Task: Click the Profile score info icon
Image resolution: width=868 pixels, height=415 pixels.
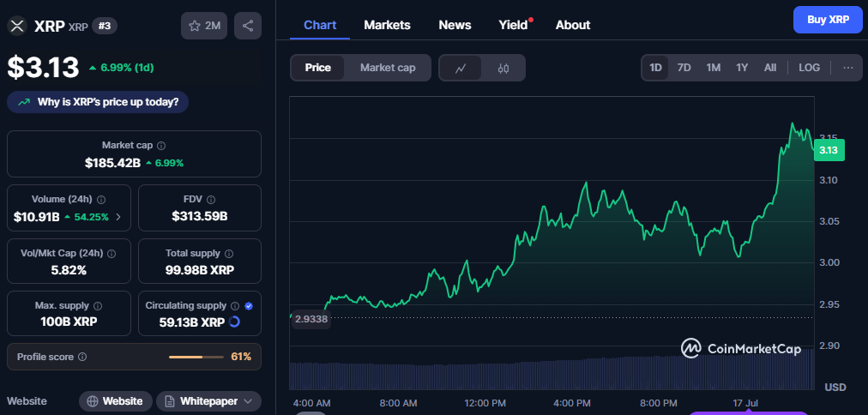Action: point(82,357)
